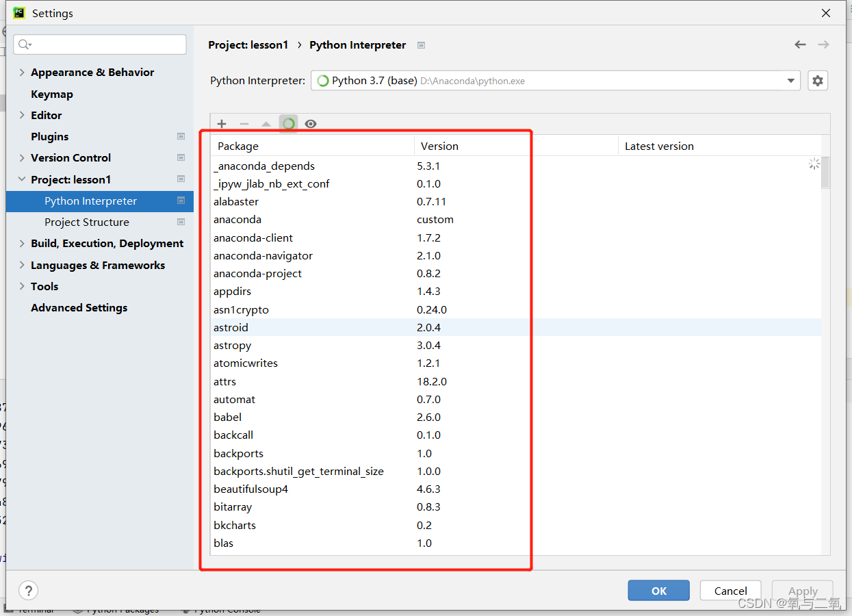Click the Cancel button
Screen dimensions: 852x616
731,591
